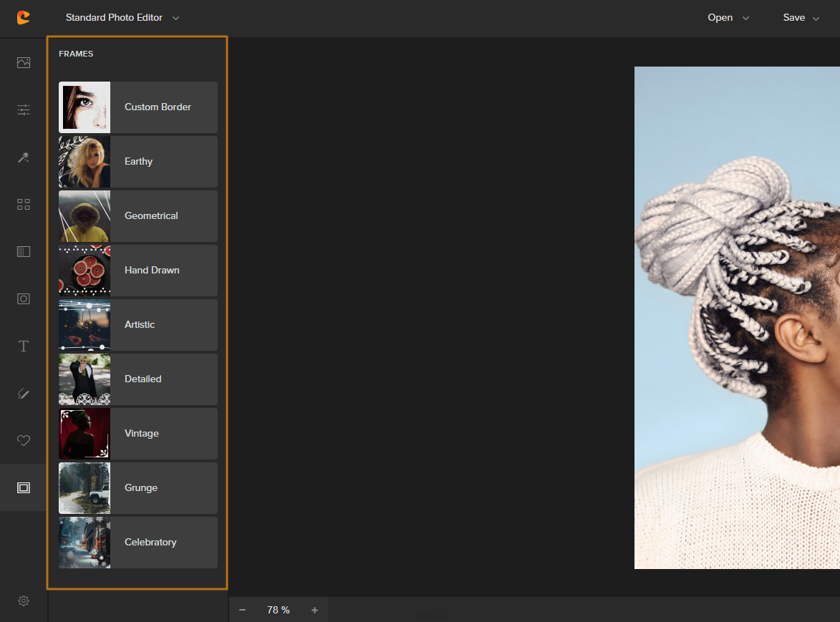Open the Open dropdown menu
Image resolution: width=840 pixels, height=622 pixels.
(x=728, y=18)
